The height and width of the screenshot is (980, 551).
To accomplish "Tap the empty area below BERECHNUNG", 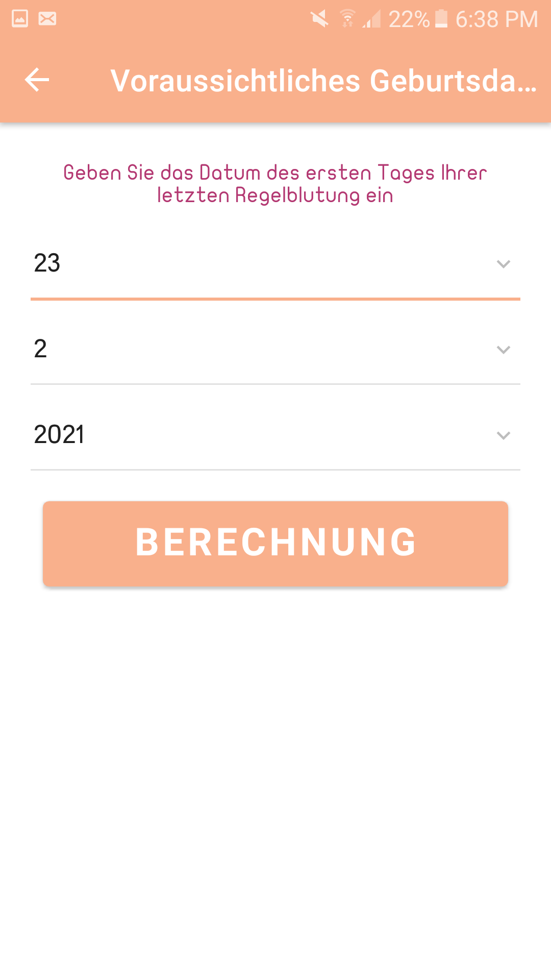I will tap(275, 781).
